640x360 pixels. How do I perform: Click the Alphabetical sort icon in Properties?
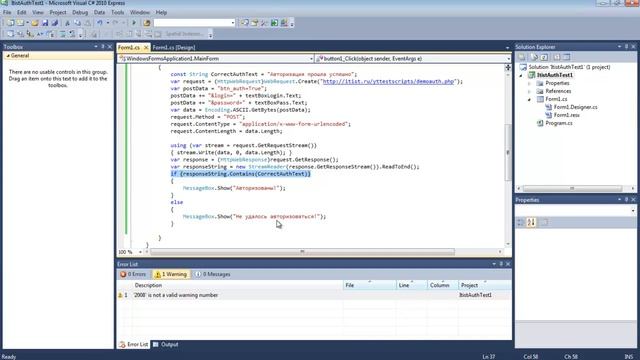[x=531, y=222]
